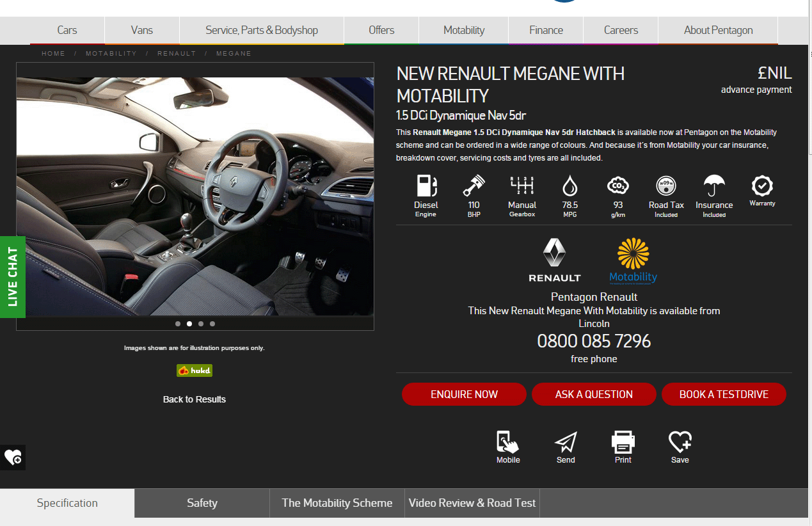Click the Print icon
This screenshot has width=812, height=526.
(x=623, y=442)
